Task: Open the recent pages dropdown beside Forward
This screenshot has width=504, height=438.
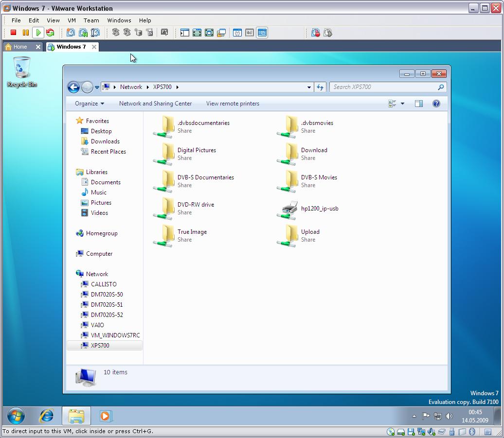Action: [x=97, y=87]
